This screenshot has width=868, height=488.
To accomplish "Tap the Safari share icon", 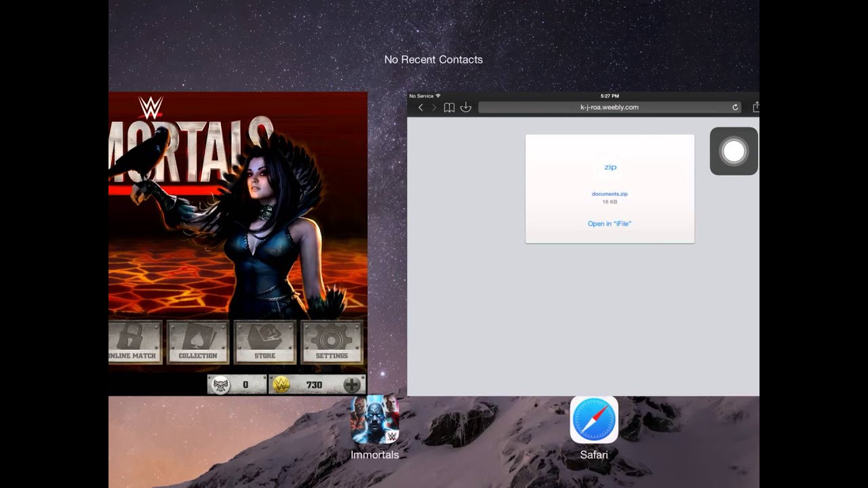I will 755,107.
